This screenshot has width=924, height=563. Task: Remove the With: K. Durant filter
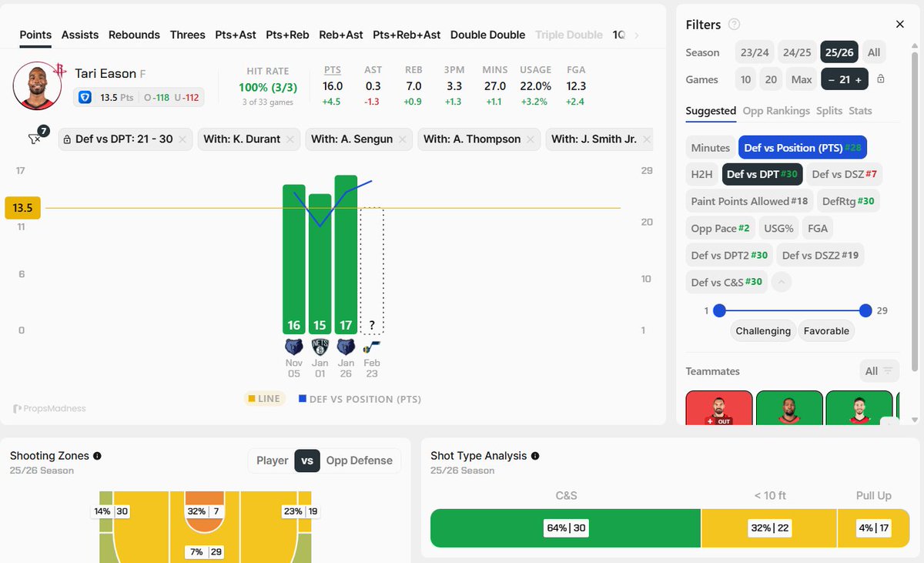290,139
